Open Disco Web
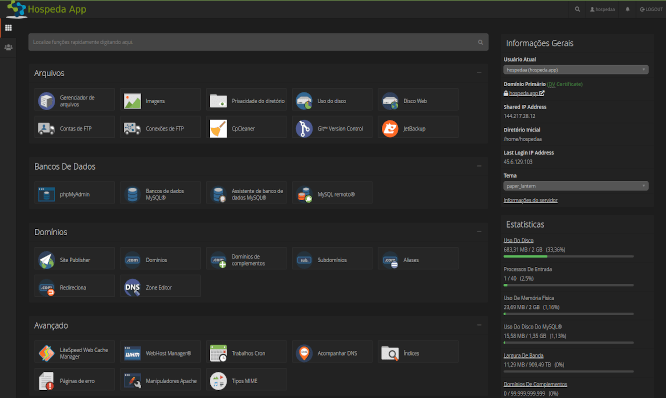This screenshot has height=398, width=666. (418, 101)
